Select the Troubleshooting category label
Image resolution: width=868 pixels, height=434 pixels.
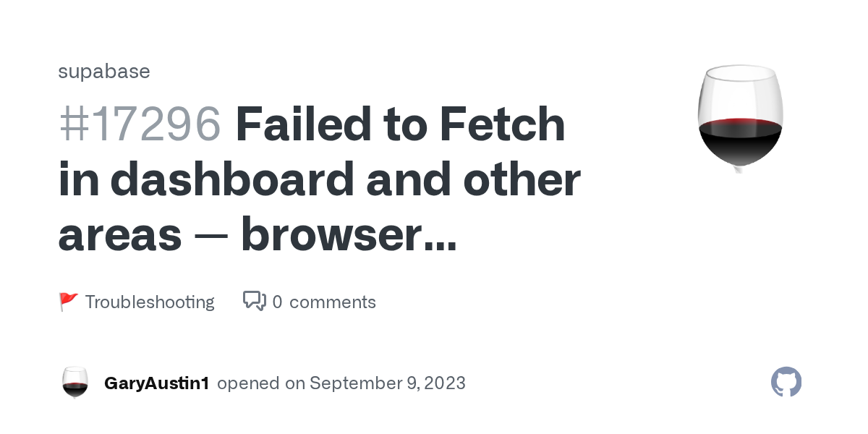150,302
